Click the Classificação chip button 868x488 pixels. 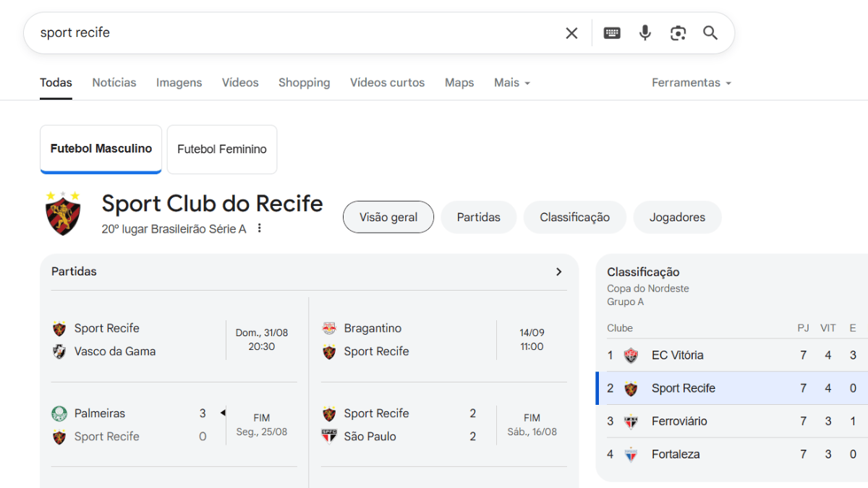574,217
